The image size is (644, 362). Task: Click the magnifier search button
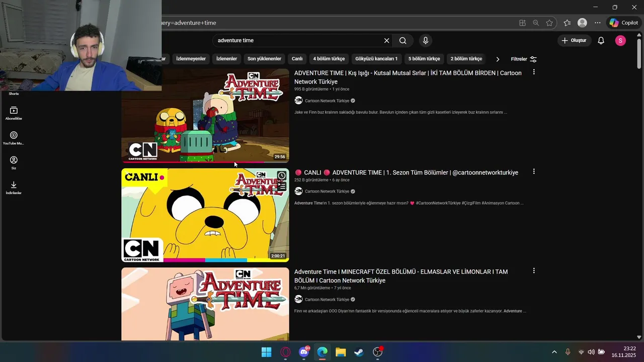click(x=403, y=41)
